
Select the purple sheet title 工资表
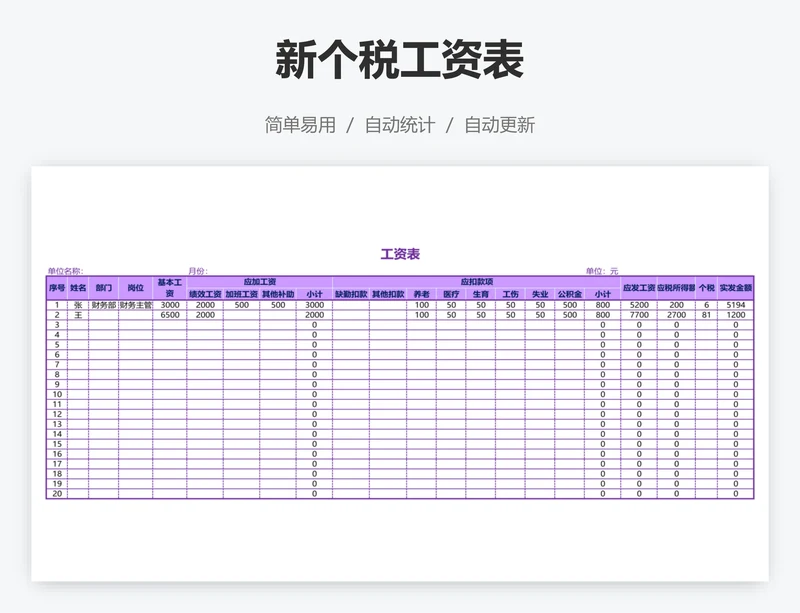click(400, 254)
